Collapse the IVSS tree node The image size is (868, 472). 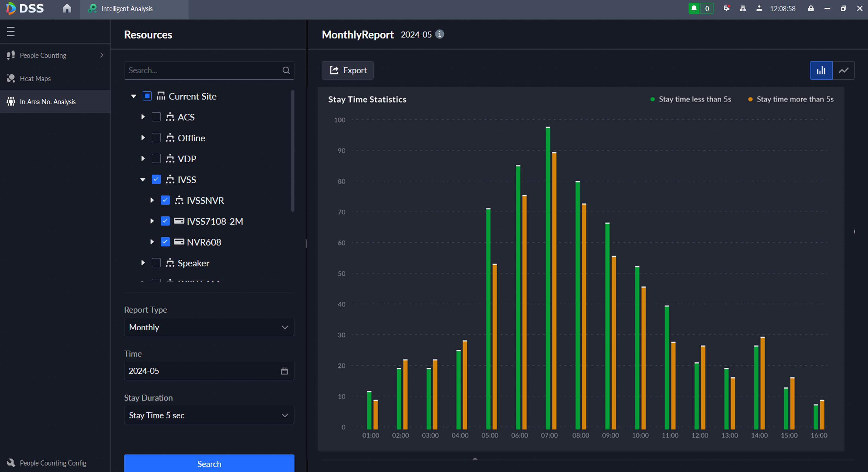(143, 180)
